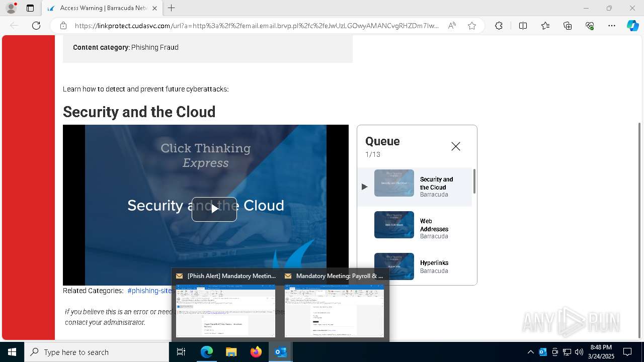Open the #phishing-sites related category link
This screenshot has height=362, width=644.
[150, 291]
